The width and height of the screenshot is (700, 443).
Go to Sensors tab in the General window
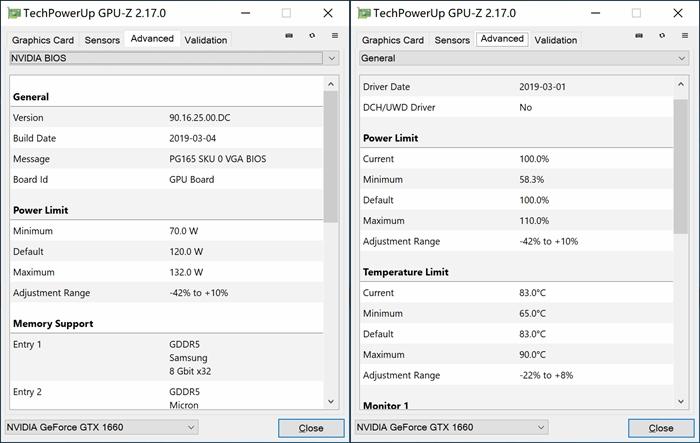(452, 40)
